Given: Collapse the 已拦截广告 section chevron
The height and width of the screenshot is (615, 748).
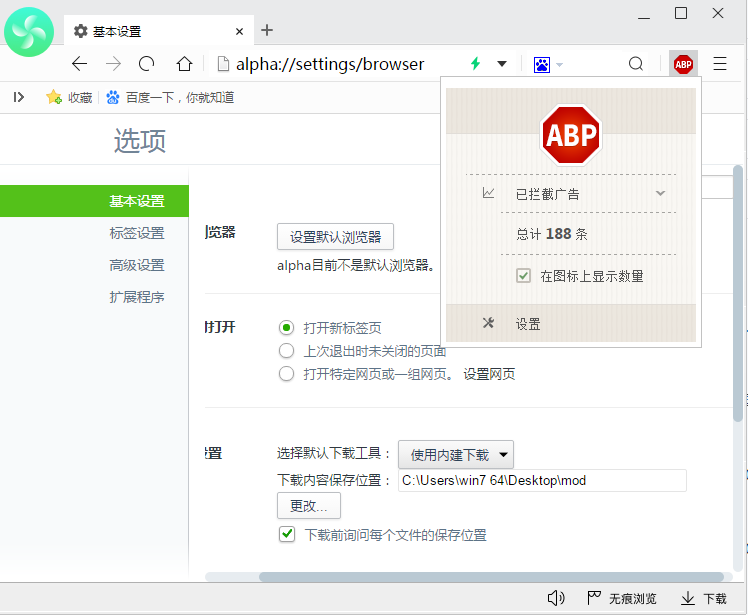Looking at the screenshot, I should pyautogui.click(x=660, y=193).
